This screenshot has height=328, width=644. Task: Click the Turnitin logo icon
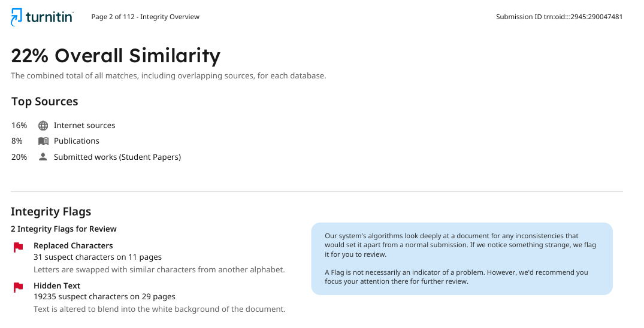coord(17,17)
